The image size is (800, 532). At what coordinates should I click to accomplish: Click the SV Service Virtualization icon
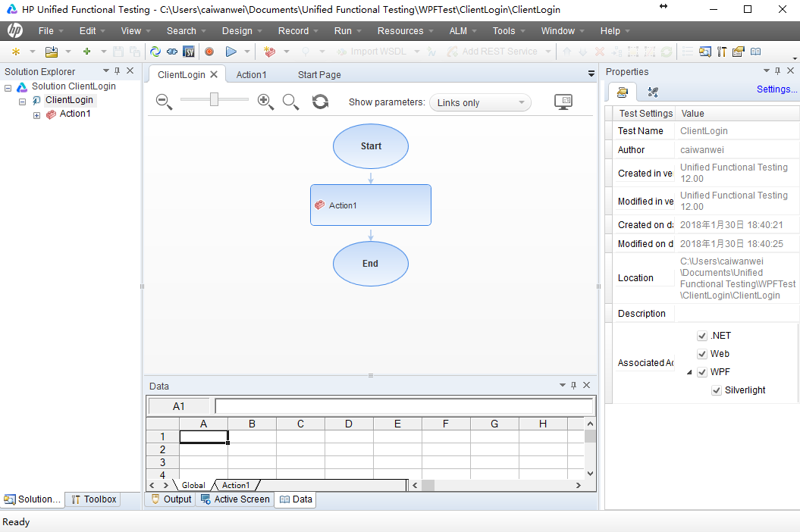pyautogui.click(x=189, y=52)
